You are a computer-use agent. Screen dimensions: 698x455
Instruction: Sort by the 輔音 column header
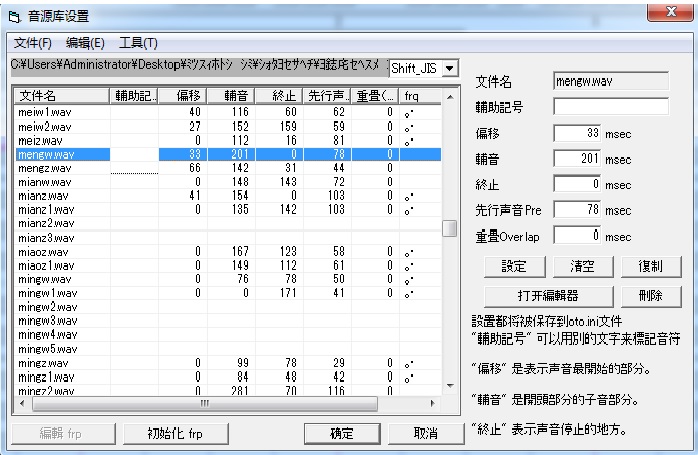[x=231, y=96]
